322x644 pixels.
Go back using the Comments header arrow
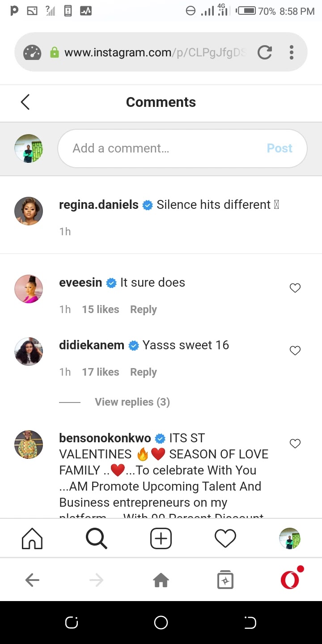coord(25,102)
